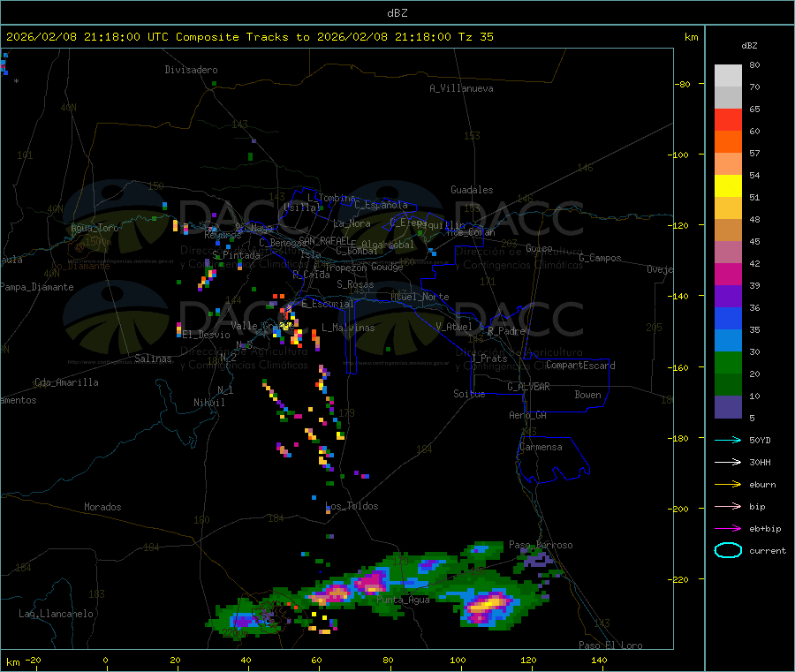Click the J_Prats place label
Screen dimensions: 795x672
tap(488, 358)
